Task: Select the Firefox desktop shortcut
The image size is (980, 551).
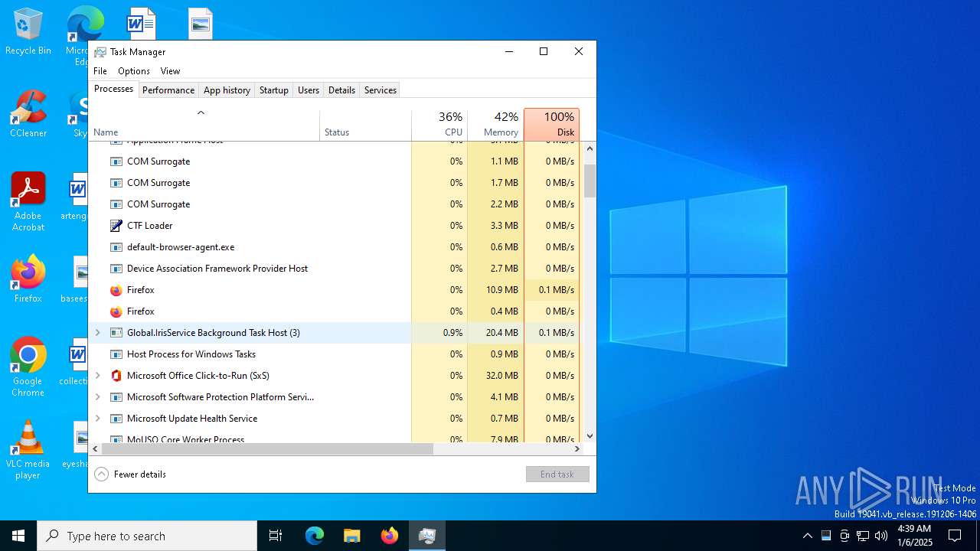Action: pyautogui.click(x=28, y=280)
